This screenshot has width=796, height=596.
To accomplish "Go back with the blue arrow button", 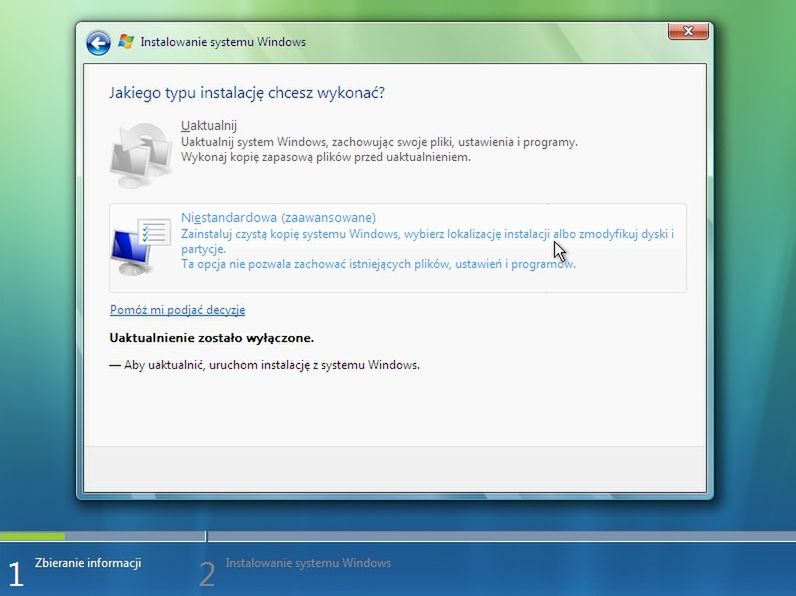I will click(x=98, y=43).
